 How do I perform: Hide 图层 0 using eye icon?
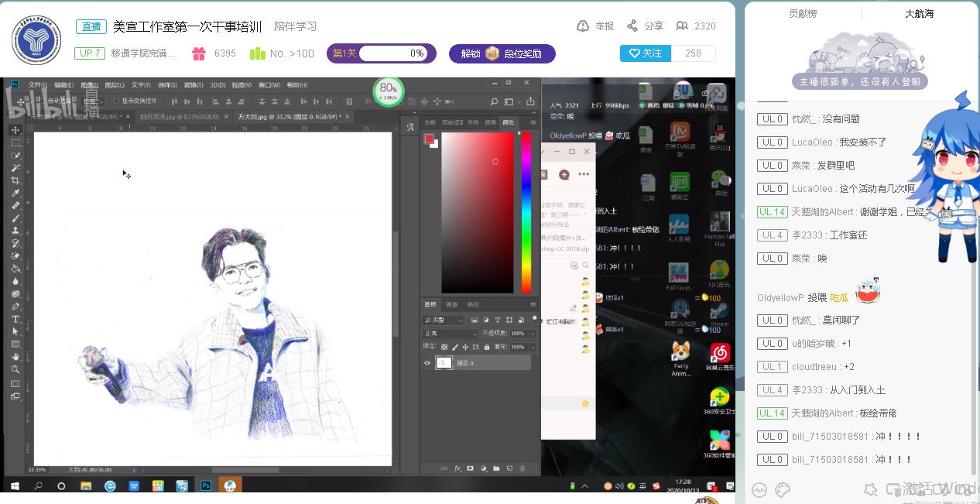(x=427, y=363)
